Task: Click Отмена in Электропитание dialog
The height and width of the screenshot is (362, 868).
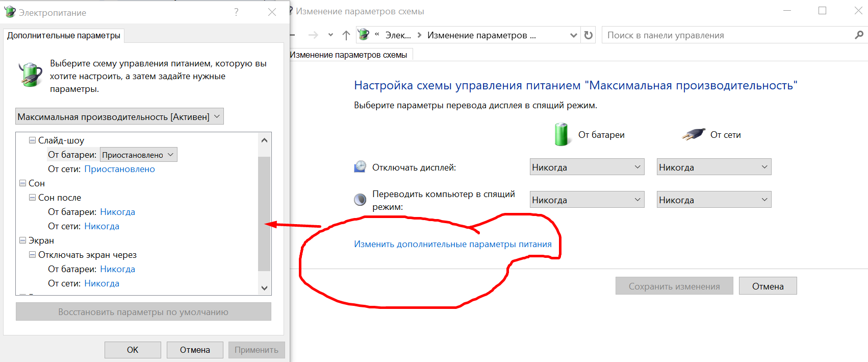Action: coord(195,350)
